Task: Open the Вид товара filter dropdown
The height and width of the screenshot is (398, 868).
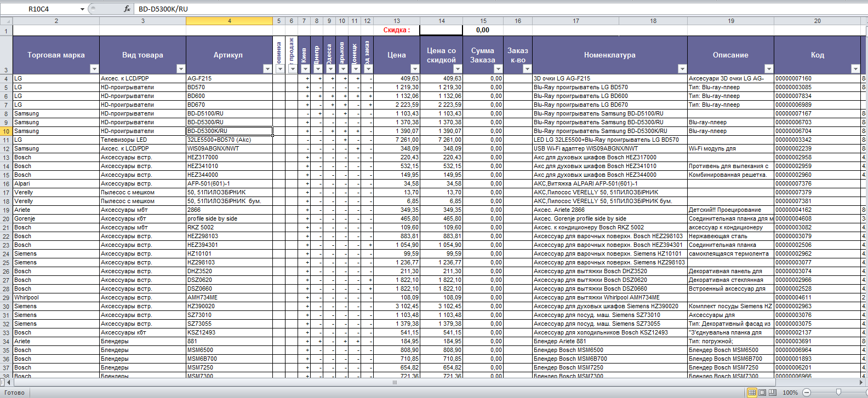Action: pyautogui.click(x=181, y=68)
